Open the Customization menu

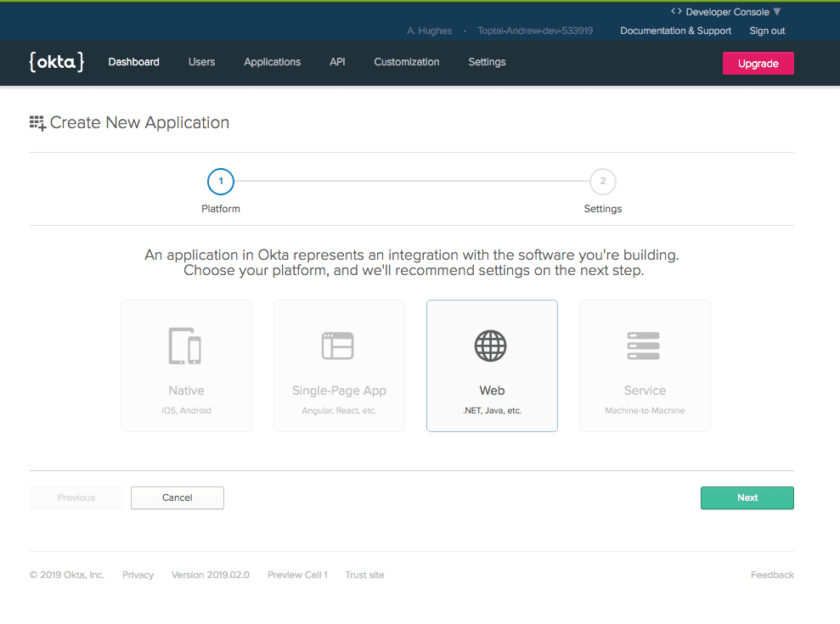[407, 62]
